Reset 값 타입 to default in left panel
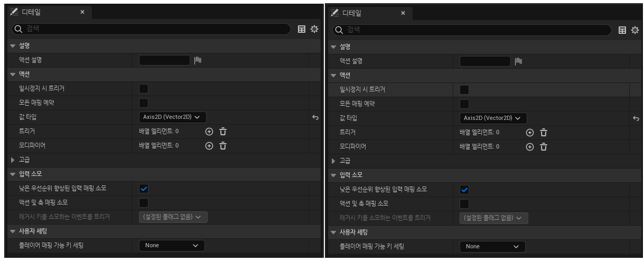This screenshot has width=644, height=261. point(315,117)
